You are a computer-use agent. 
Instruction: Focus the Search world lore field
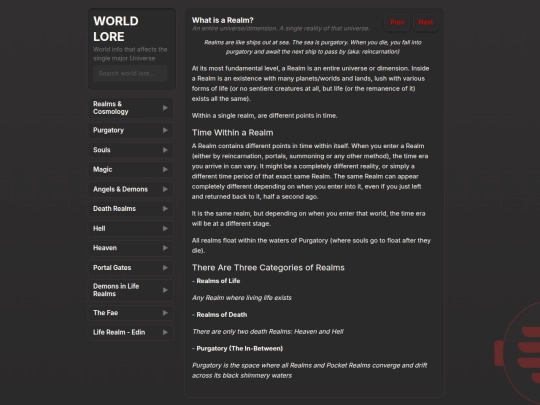click(x=130, y=73)
